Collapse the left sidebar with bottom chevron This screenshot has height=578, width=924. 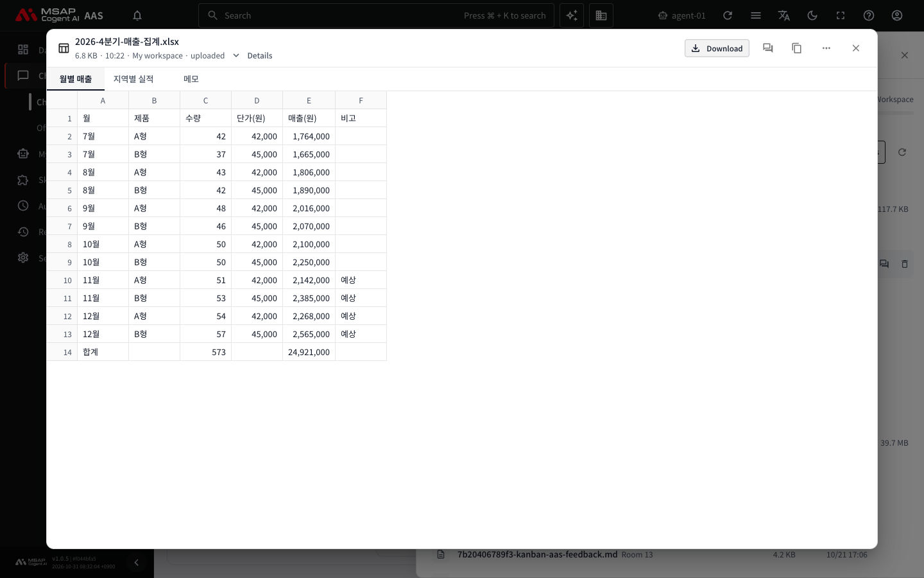136,563
